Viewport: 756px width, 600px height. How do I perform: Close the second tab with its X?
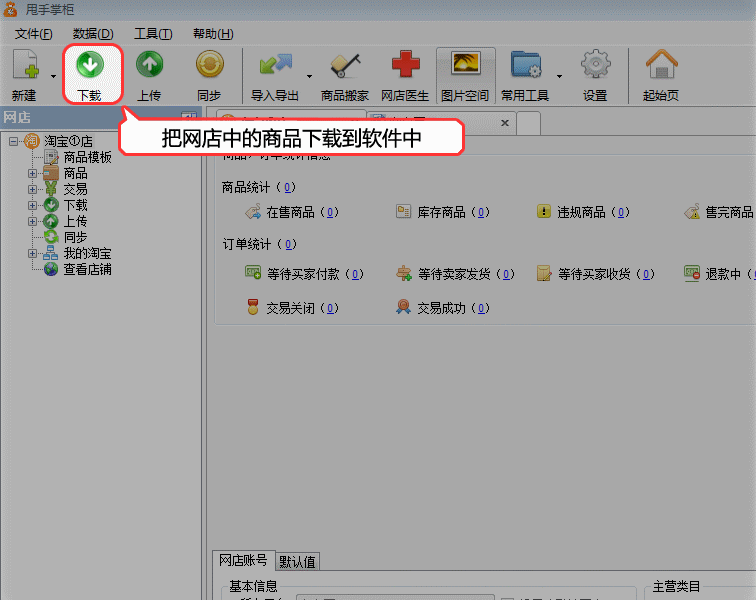(x=505, y=123)
